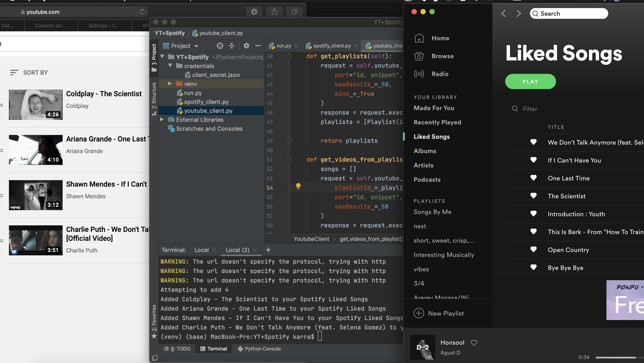Click the locate/scroll-from-source target icon
This screenshot has height=363, width=644.
[220, 45]
